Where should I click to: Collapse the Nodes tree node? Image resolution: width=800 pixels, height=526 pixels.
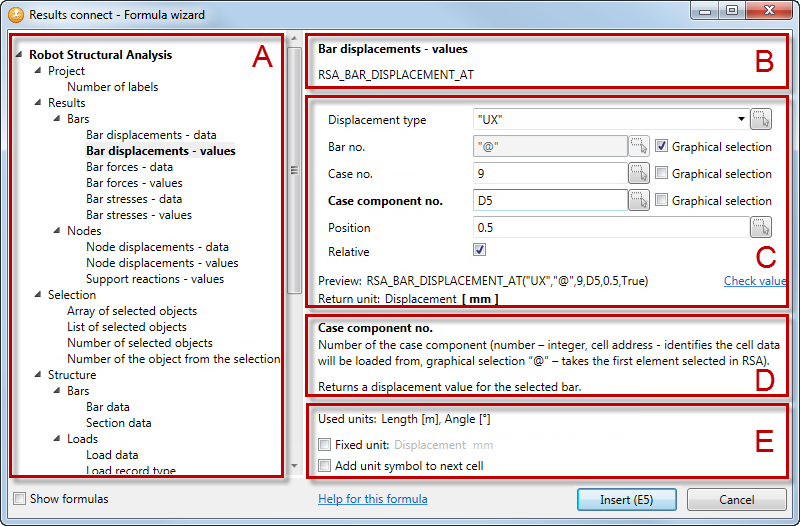(x=57, y=231)
